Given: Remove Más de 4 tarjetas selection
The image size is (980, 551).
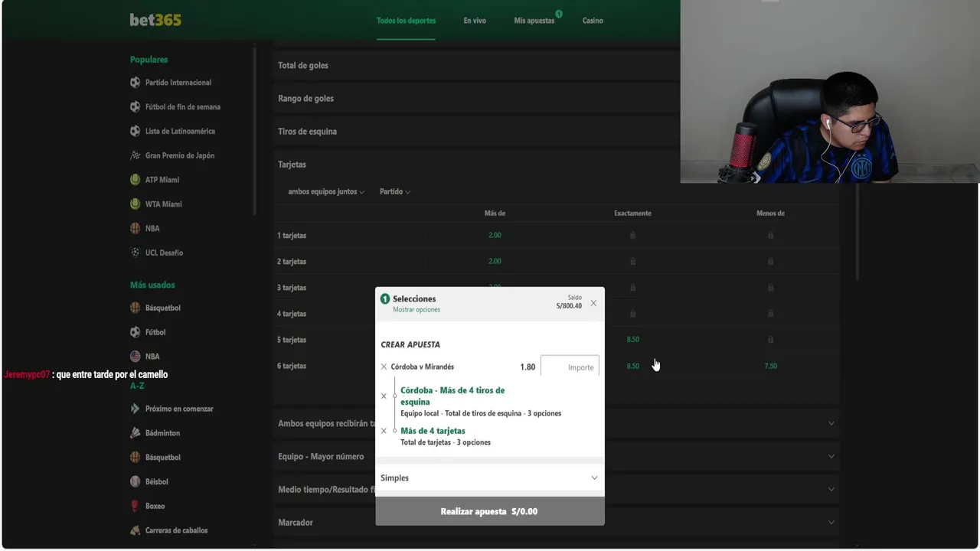Looking at the screenshot, I should coord(384,431).
